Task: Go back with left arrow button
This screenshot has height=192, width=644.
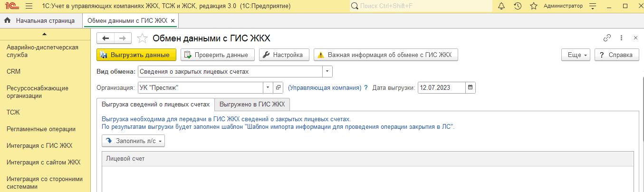Action: click(x=106, y=38)
